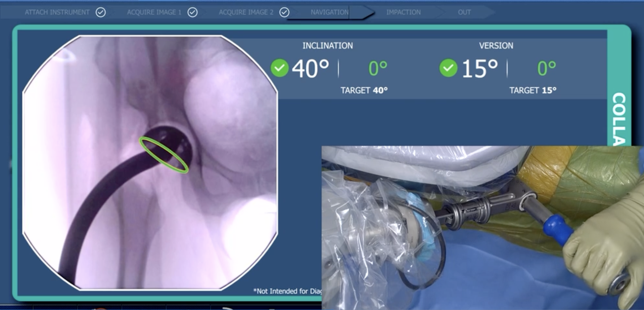Select the green cup ellipse overlay
Image resolution: width=644 pixels, height=310 pixels.
coord(164,155)
